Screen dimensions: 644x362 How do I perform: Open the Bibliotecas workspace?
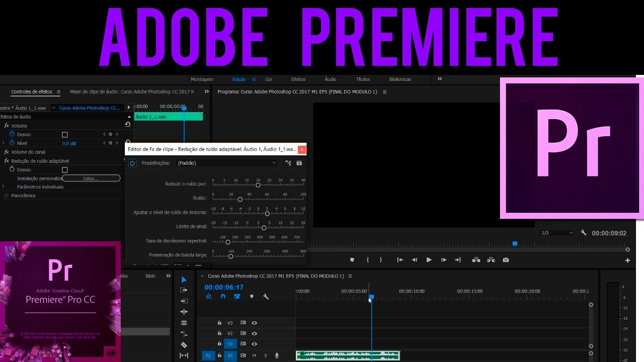[x=400, y=79]
